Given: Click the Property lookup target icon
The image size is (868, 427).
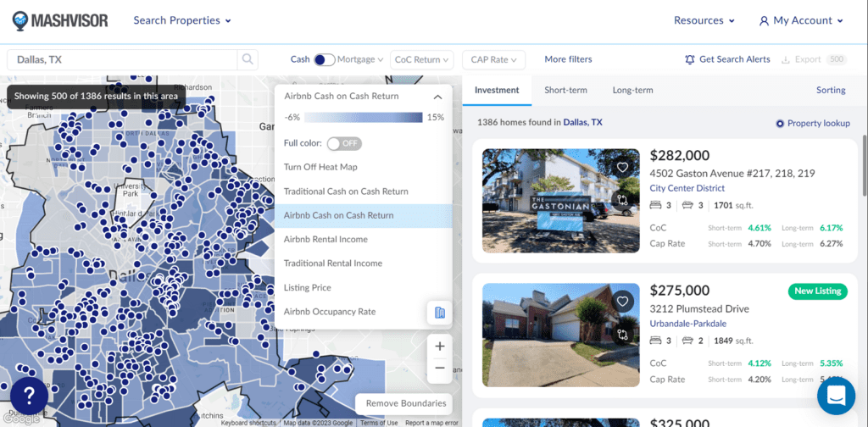Looking at the screenshot, I should click(x=780, y=124).
